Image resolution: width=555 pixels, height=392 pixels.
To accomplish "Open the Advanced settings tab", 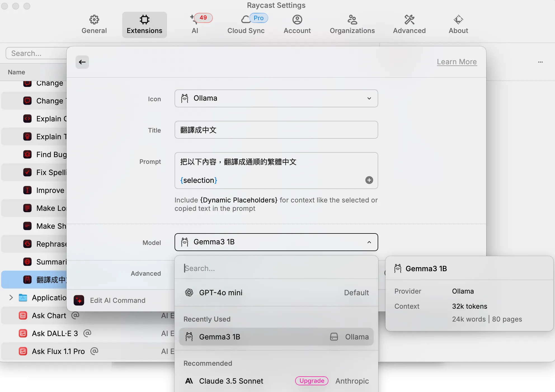I will click(x=409, y=25).
